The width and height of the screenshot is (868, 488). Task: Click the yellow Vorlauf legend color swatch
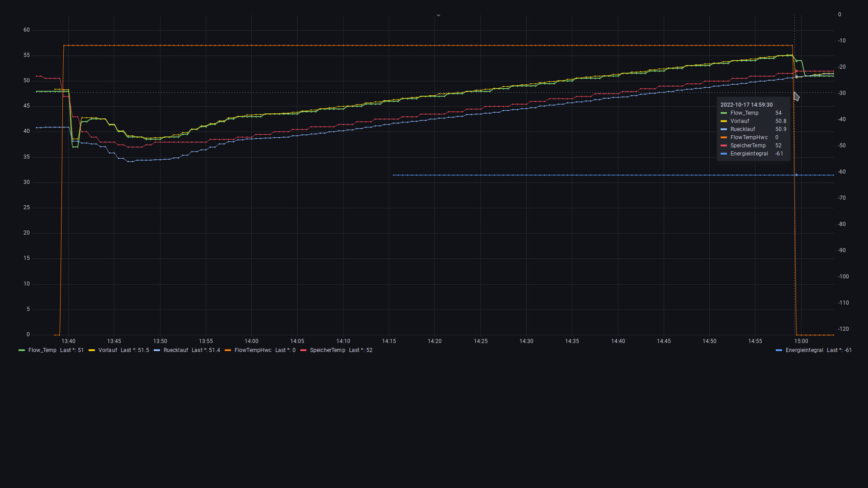click(x=92, y=350)
